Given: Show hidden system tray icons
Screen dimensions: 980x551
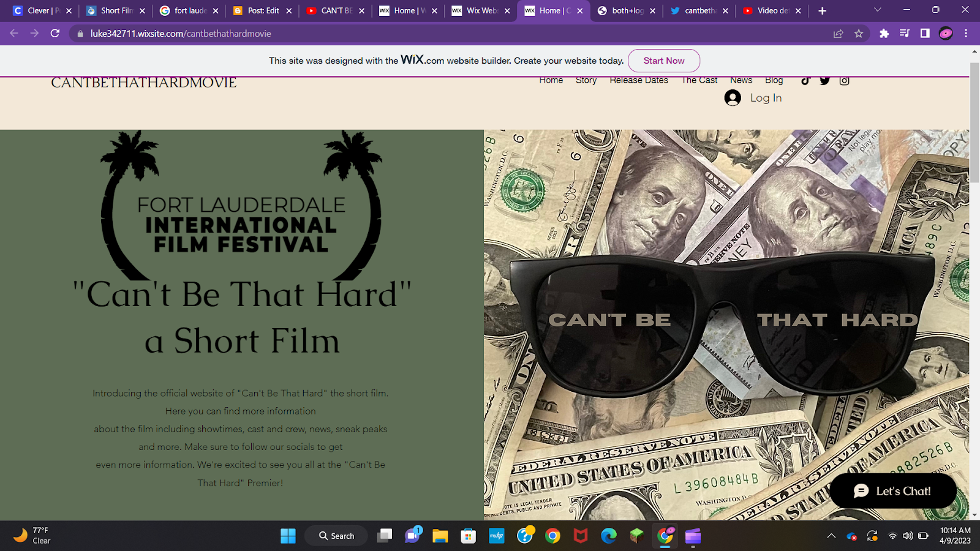Looking at the screenshot, I should (831, 536).
